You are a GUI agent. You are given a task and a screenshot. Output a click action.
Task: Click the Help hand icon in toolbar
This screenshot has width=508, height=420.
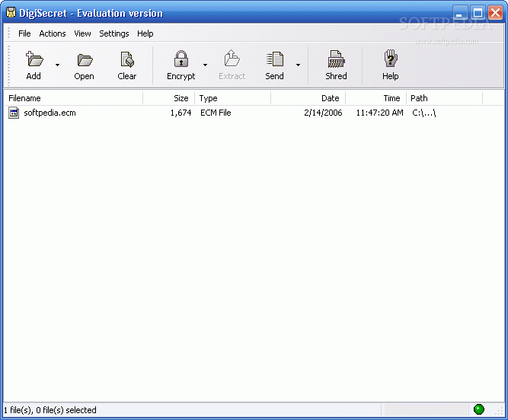[391, 59]
